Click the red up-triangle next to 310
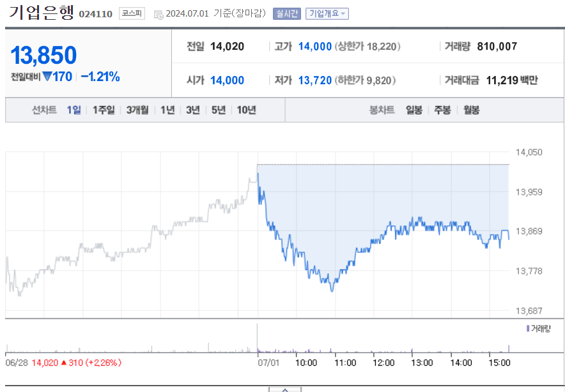 coord(64,363)
